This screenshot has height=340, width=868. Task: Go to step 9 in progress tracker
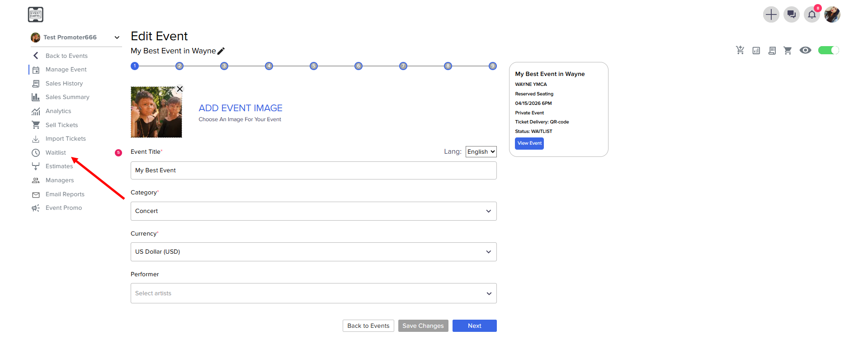pyautogui.click(x=493, y=66)
